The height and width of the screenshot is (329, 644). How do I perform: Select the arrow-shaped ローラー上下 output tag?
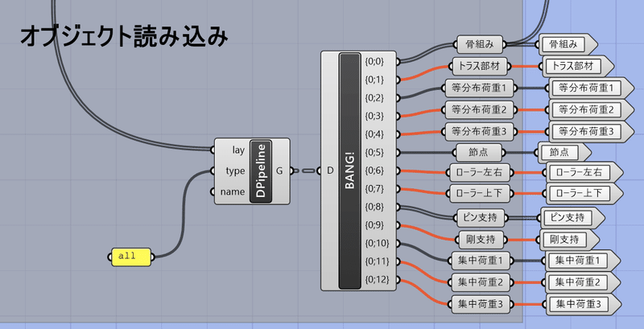pos(585,193)
